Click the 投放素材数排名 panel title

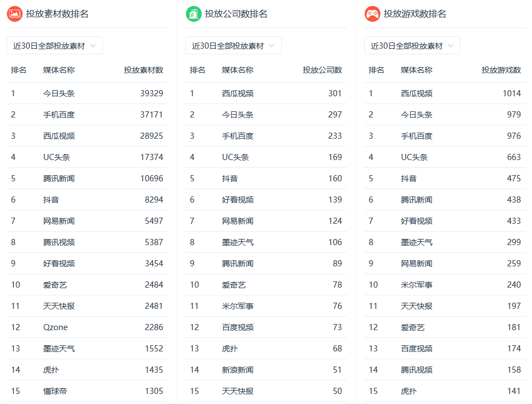(57, 14)
